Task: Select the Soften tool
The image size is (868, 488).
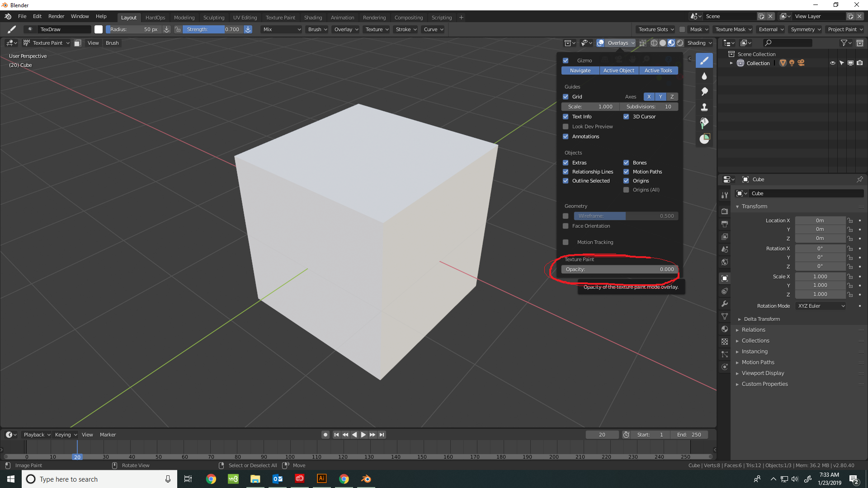Action: [x=704, y=76]
